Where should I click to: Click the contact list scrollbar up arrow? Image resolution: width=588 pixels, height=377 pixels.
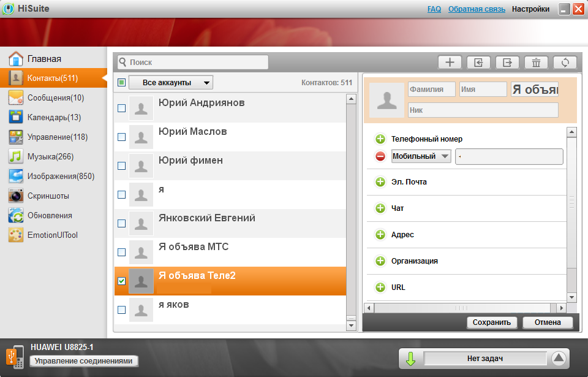351,99
